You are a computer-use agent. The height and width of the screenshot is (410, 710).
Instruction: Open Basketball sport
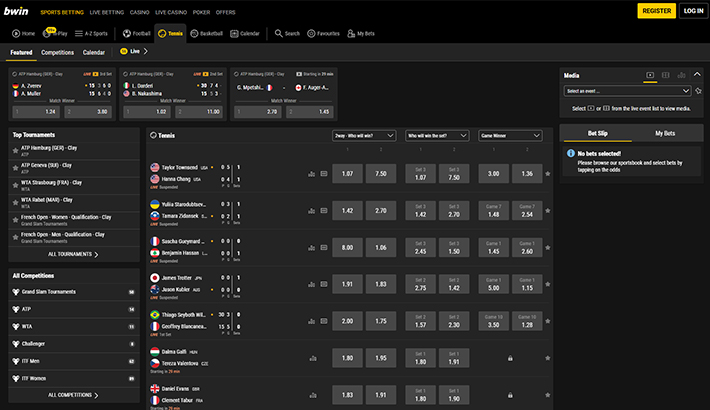pos(206,34)
